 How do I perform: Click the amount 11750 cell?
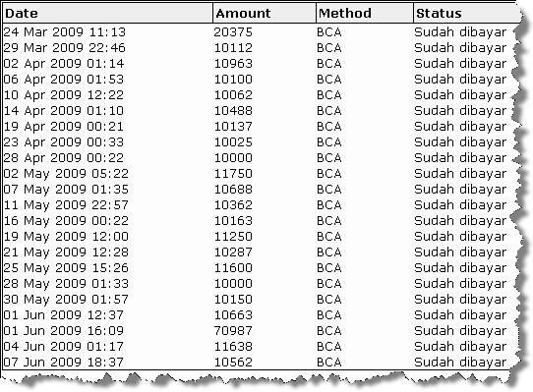[233, 174]
